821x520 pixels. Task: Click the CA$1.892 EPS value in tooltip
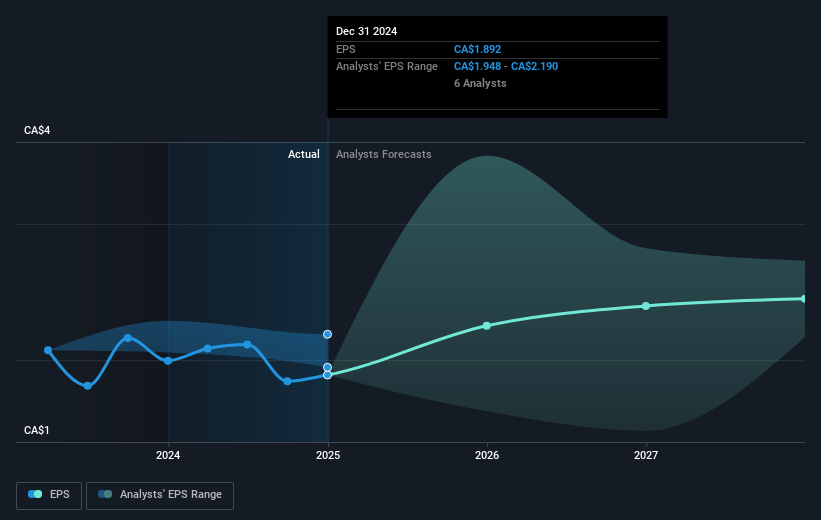[x=478, y=49]
